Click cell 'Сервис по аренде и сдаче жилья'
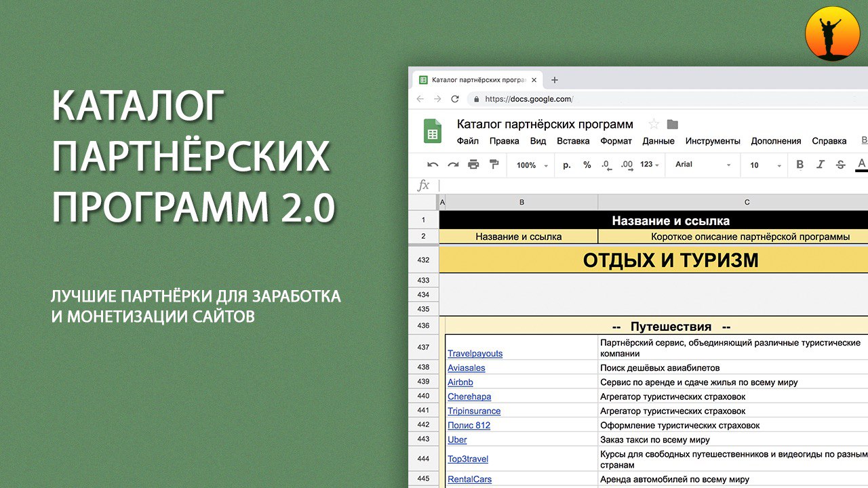The image size is (868, 488). coord(733,382)
